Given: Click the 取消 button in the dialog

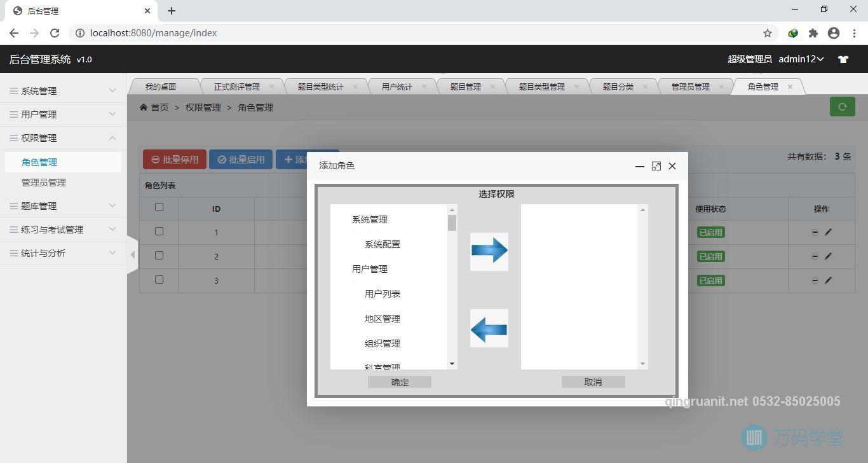Looking at the screenshot, I should (x=592, y=382).
